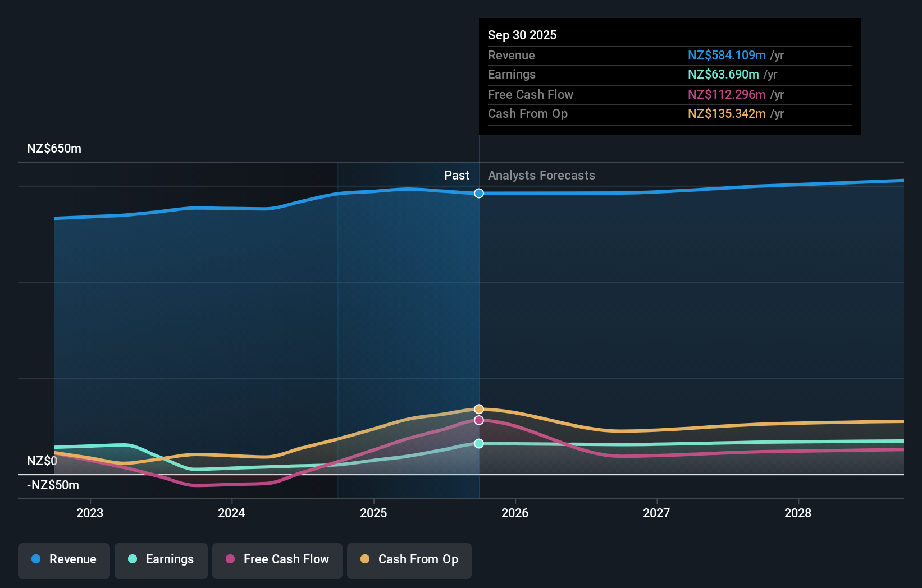
Task: Click the Revenue row in the tooltip
Action: (618, 56)
